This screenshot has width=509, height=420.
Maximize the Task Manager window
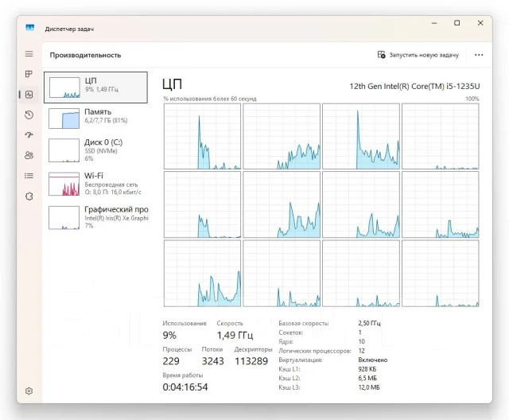[x=457, y=23]
